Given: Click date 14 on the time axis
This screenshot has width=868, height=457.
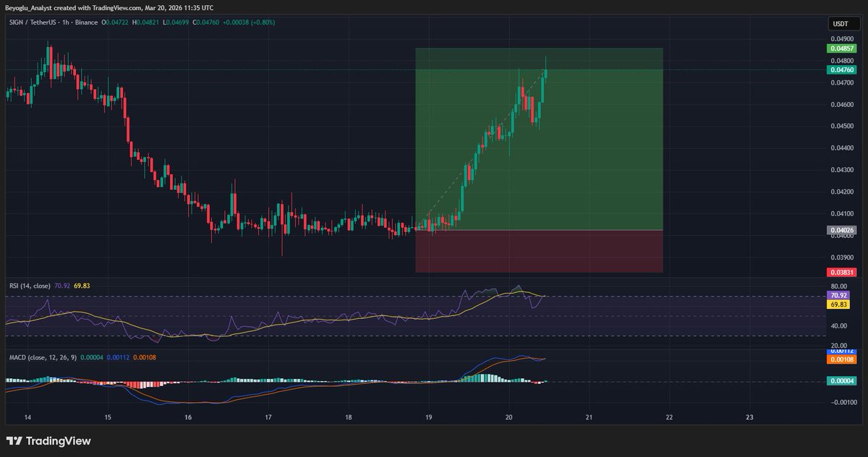Looking at the screenshot, I should click(28, 417).
